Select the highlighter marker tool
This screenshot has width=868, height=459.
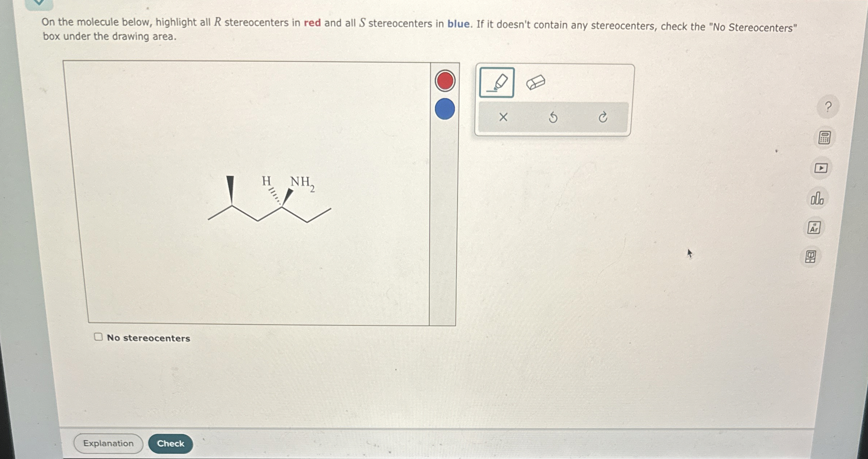click(496, 83)
